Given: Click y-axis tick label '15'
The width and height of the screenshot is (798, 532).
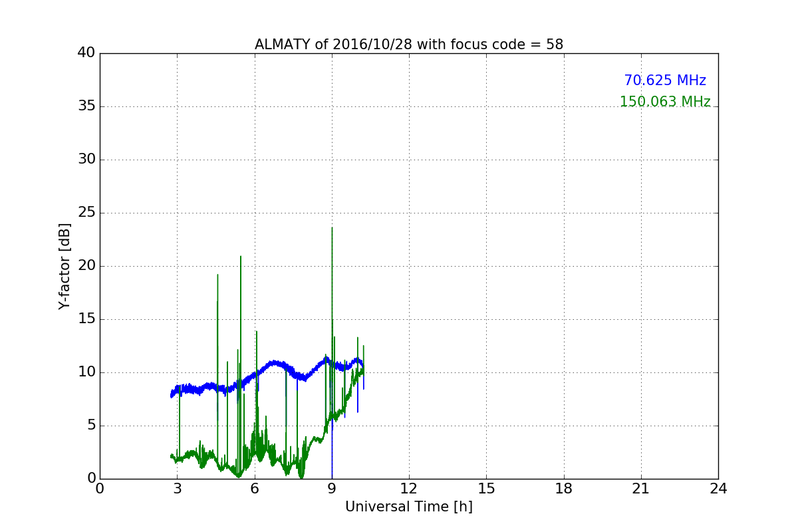Looking at the screenshot, I should pyautogui.click(x=86, y=319).
